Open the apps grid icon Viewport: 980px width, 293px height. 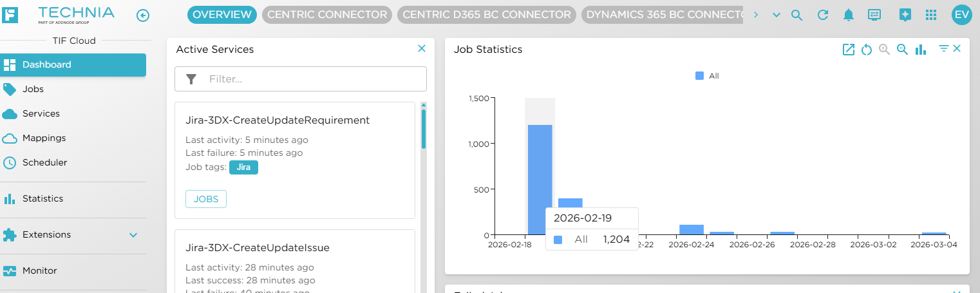coord(930,15)
